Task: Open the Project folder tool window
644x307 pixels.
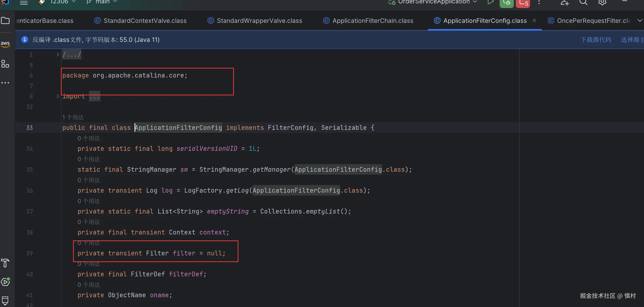Action: 5,20
